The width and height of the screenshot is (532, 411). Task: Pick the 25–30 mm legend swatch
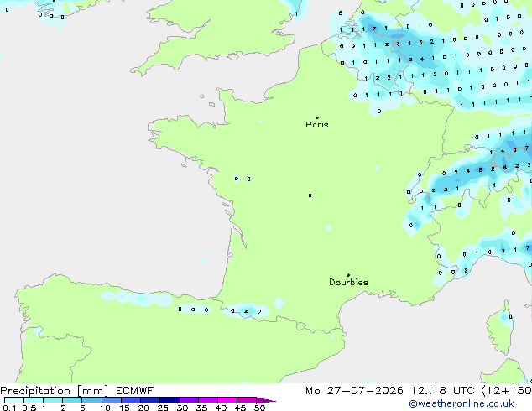169,400
